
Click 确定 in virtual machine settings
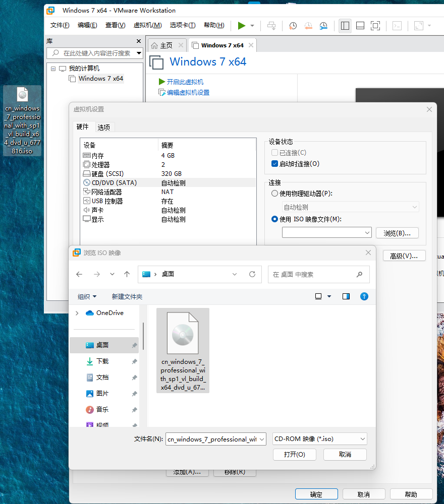point(316,494)
